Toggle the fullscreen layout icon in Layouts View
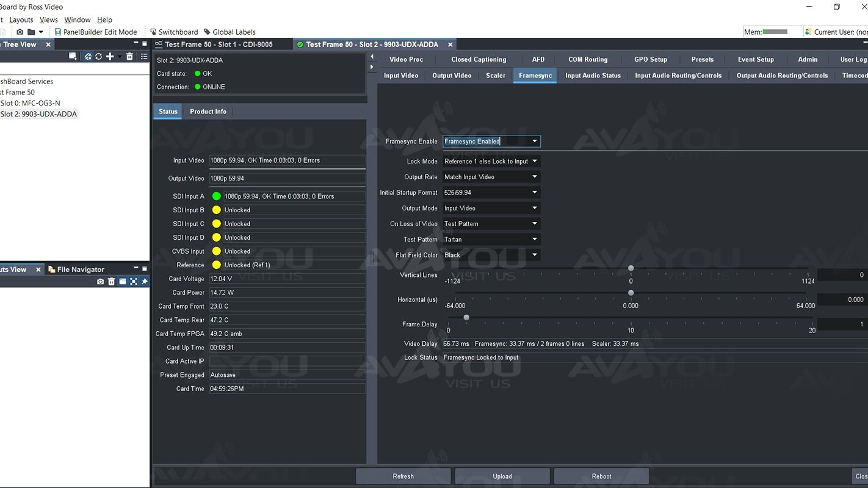 coord(134,282)
